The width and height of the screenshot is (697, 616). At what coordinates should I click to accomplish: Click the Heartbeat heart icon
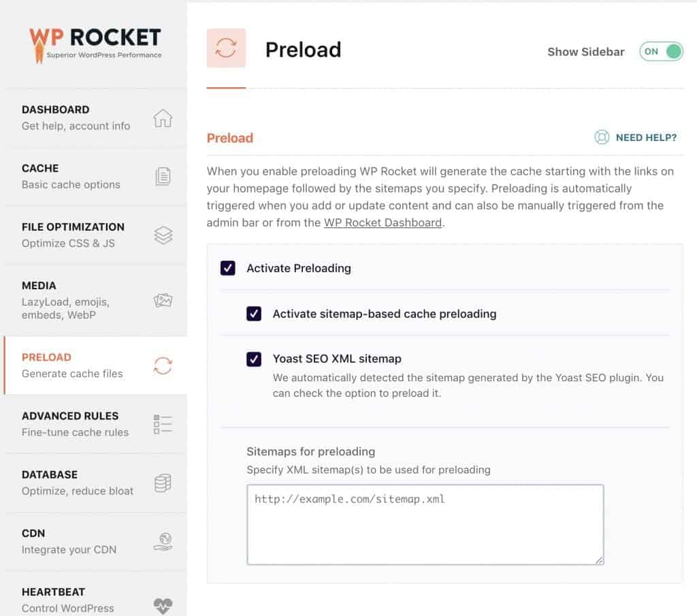pos(163,604)
